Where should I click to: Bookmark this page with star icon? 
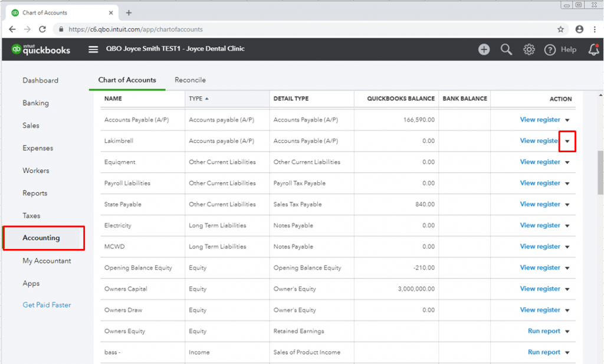click(560, 29)
